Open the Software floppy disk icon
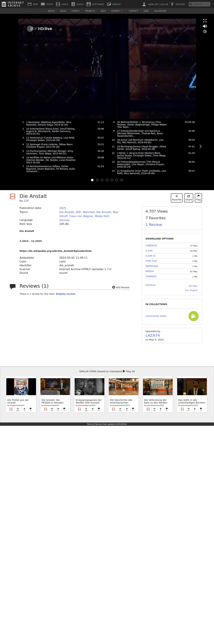Screen dimensions: 214x644 click(x=88, y=4)
